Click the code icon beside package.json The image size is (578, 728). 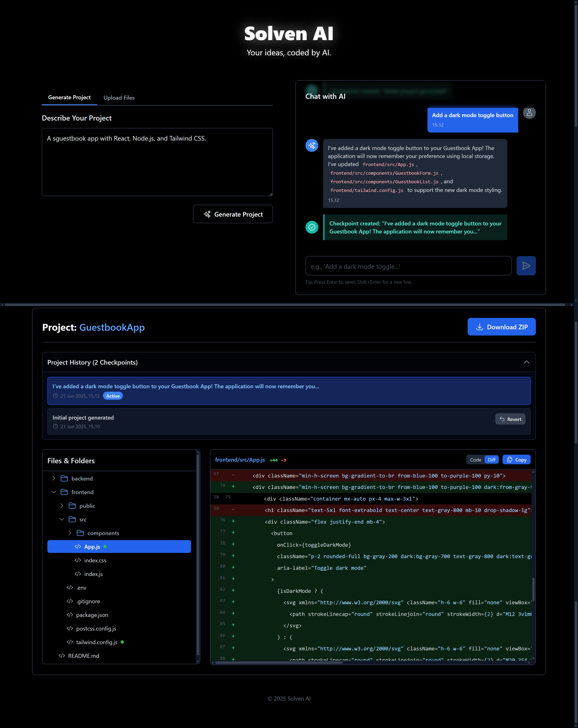click(x=70, y=614)
